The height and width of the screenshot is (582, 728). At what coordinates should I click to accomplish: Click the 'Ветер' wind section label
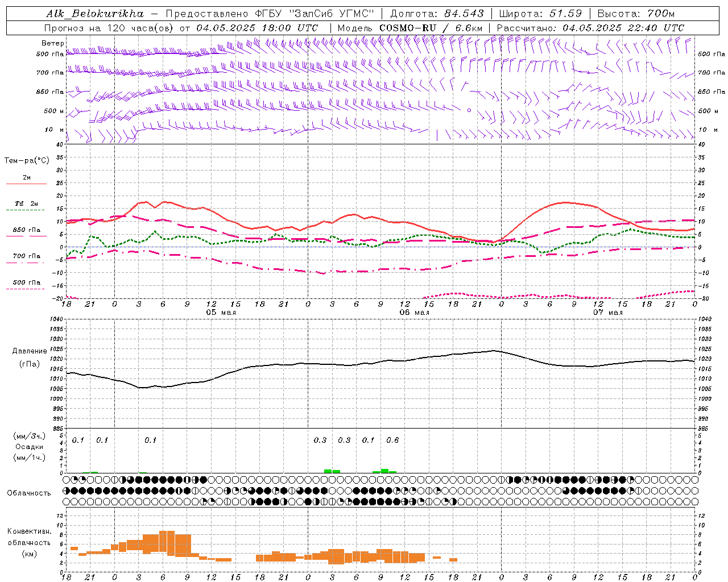(x=52, y=43)
